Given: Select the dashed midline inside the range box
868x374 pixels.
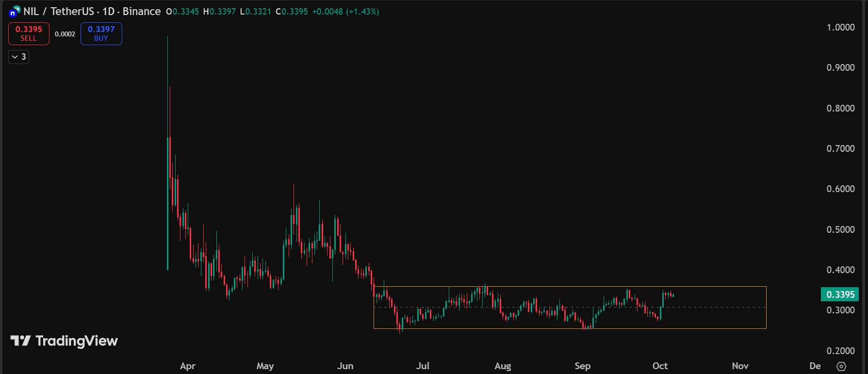Looking at the screenshot, I should 570,307.
